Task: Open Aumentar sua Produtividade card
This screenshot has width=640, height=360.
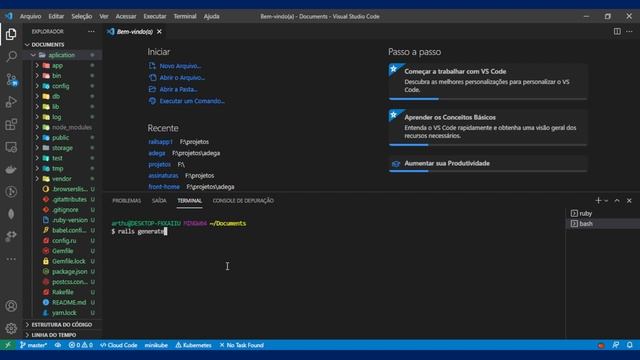Action: click(x=488, y=164)
